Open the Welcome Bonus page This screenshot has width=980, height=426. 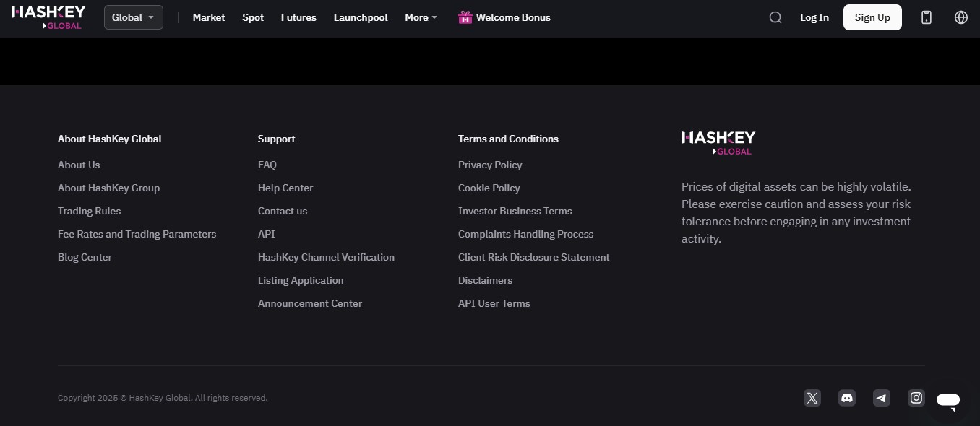click(513, 17)
